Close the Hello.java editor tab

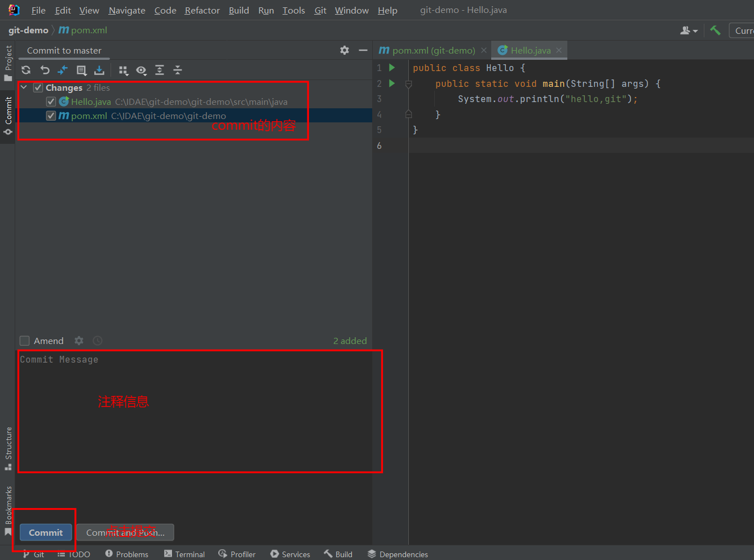559,50
